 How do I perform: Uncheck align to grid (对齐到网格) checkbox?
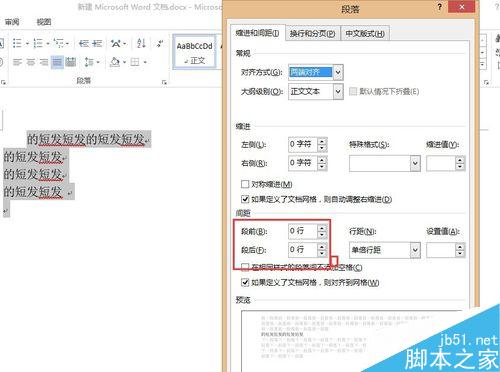(245, 283)
